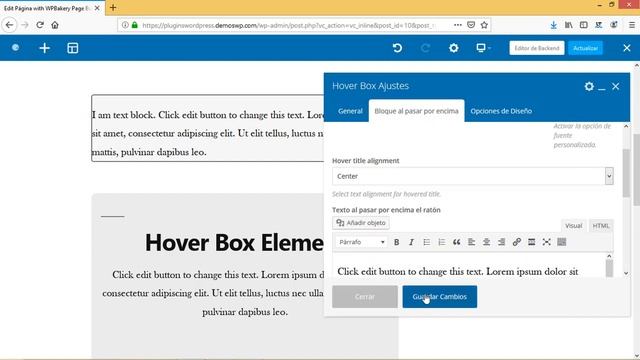Align text center in editor

click(x=487, y=242)
